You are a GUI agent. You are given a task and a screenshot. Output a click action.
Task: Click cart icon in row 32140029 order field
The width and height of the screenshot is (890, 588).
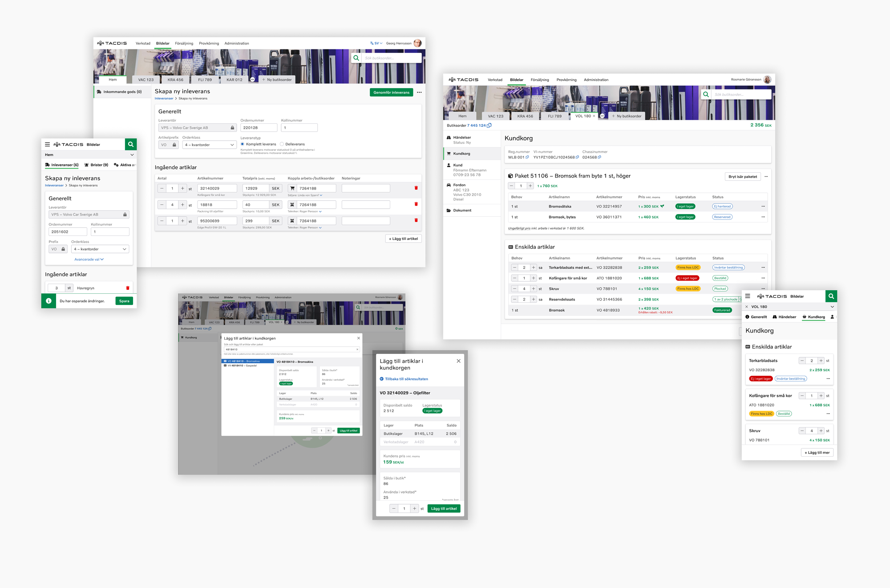click(x=292, y=188)
